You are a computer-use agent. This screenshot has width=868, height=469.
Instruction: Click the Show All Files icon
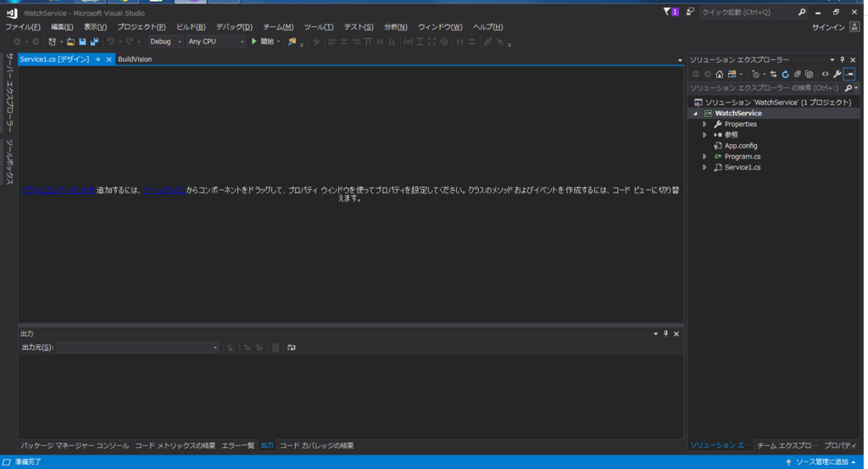click(x=810, y=74)
